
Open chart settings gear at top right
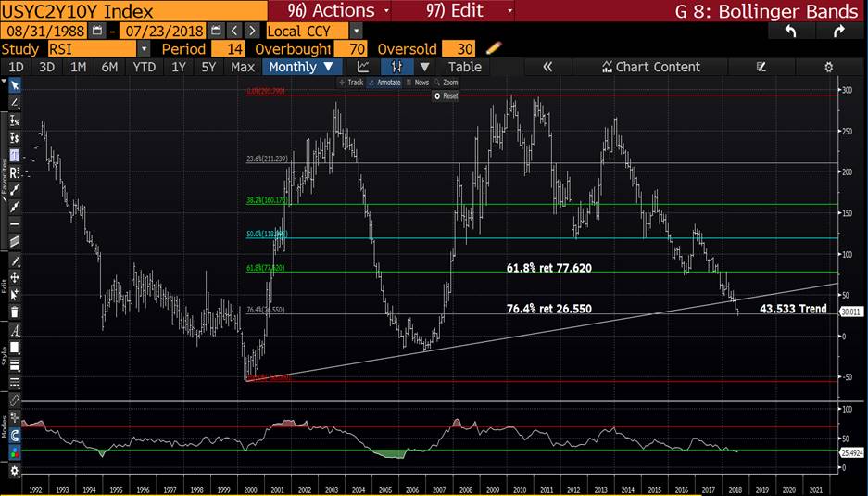(828, 67)
